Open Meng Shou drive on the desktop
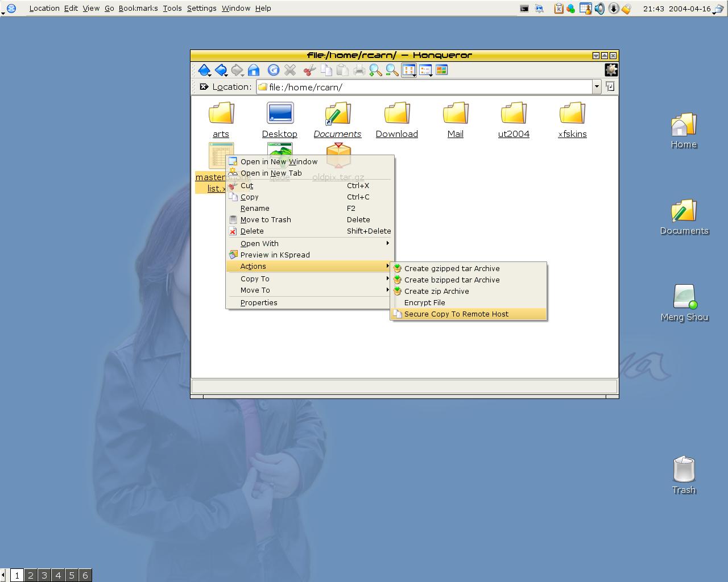The width and height of the screenshot is (728, 582). 684,303
